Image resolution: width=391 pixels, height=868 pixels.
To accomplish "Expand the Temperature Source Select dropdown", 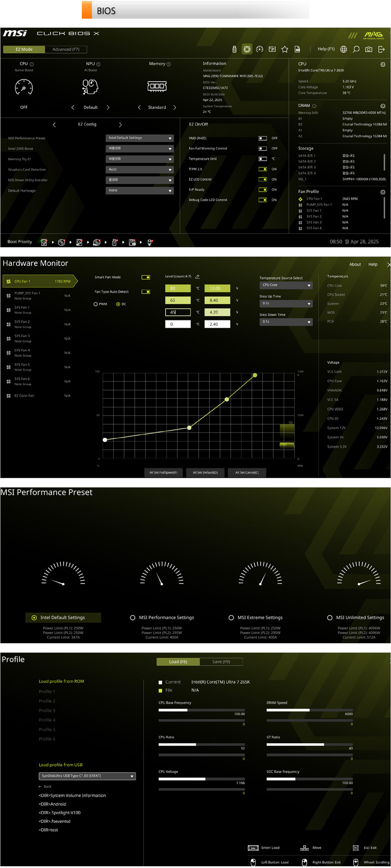I will point(286,285).
